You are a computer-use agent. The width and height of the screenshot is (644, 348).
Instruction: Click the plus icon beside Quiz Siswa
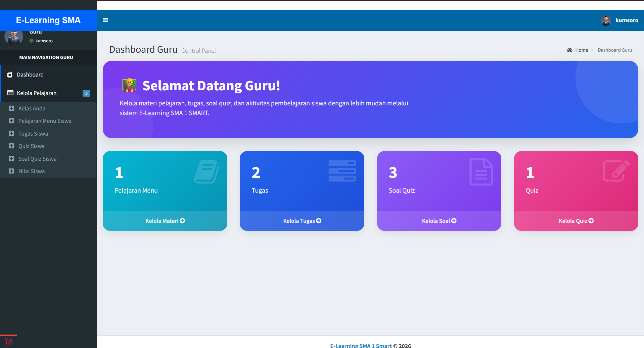click(x=11, y=146)
